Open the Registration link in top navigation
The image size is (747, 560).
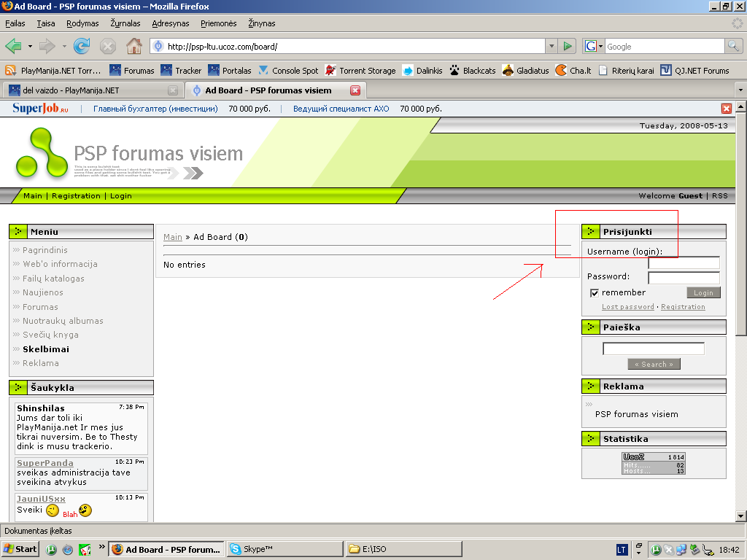pos(76,195)
